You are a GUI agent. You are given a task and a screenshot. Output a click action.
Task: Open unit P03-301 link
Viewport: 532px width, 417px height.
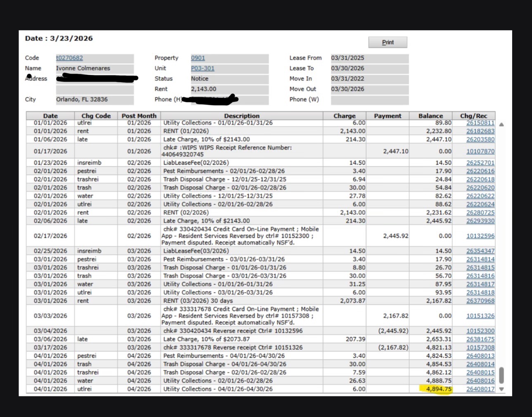coord(202,69)
